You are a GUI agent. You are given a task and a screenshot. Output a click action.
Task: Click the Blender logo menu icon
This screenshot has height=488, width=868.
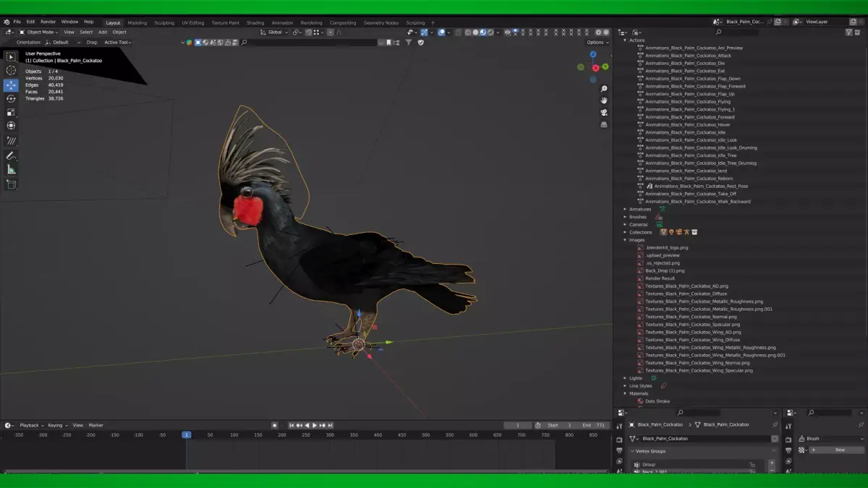[7, 22]
